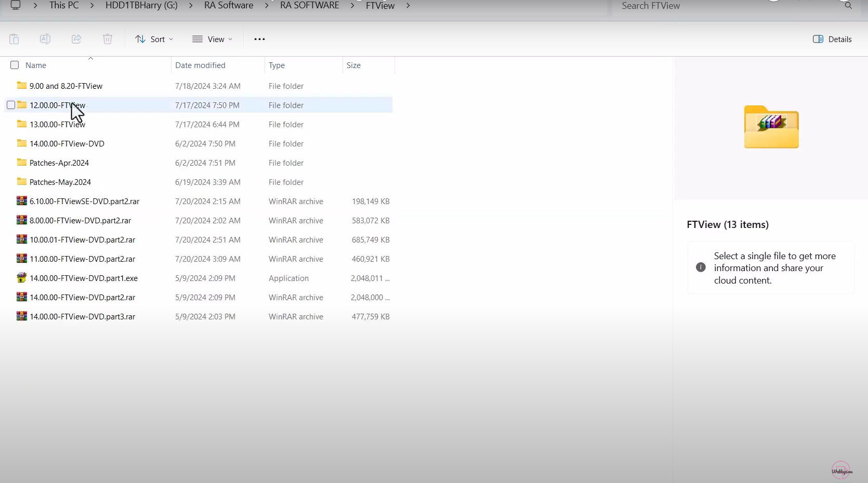
Task: Click the Patches-May.2024 folder icon
Action: (21, 182)
